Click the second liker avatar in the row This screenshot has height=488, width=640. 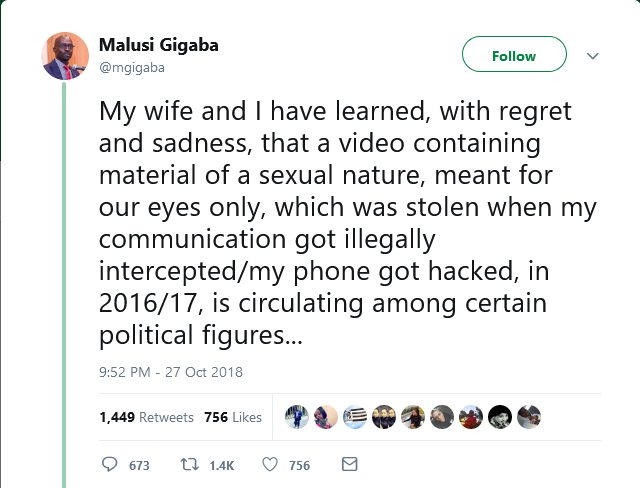(x=326, y=417)
